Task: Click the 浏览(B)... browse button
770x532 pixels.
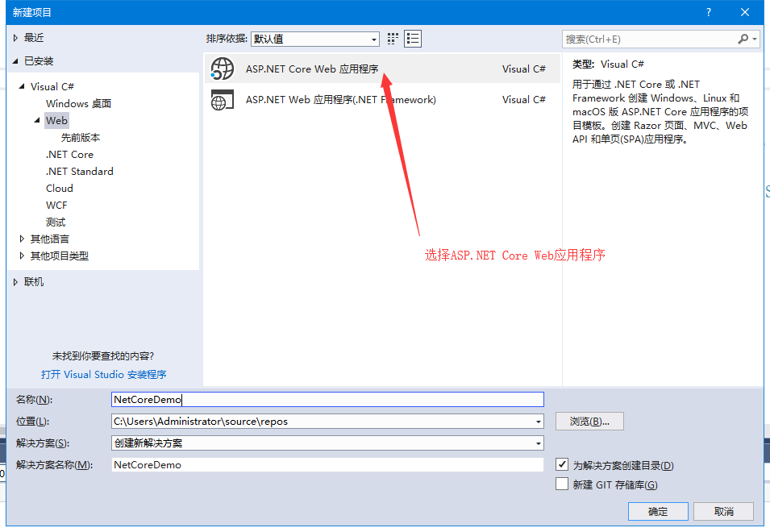Action: tap(589, 421)
